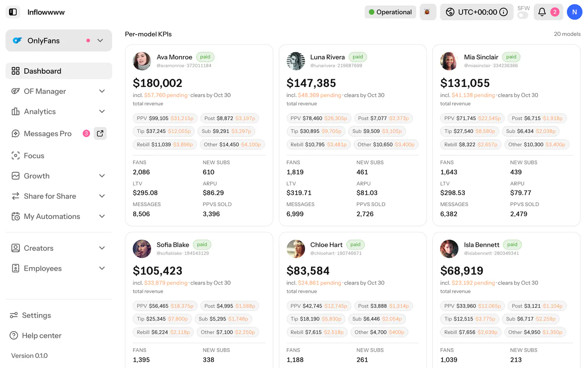
Task: Click the Settings sliders icon
Action: point(14,315)
